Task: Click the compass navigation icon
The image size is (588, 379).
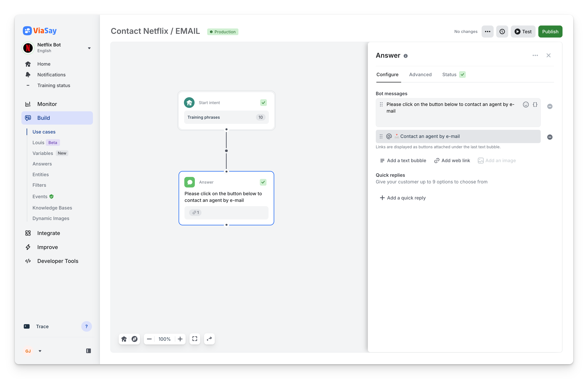Action: click(x=134, y=339)
